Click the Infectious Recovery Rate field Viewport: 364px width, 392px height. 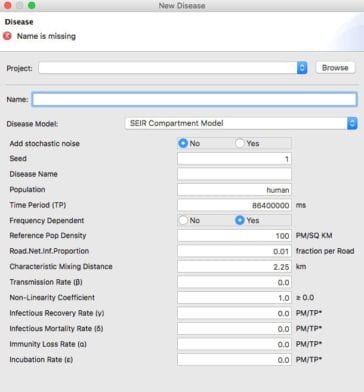234,313
